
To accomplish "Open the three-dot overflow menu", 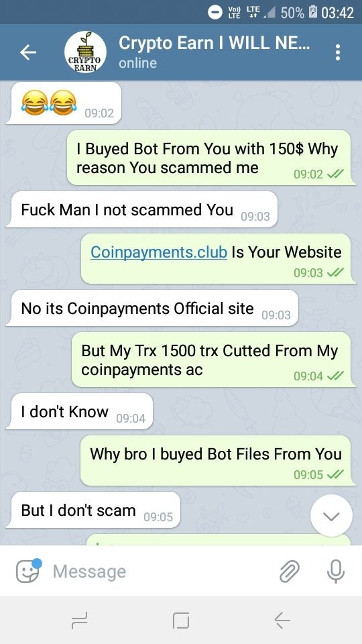I will pyautogui.click(x=338, y=52).
